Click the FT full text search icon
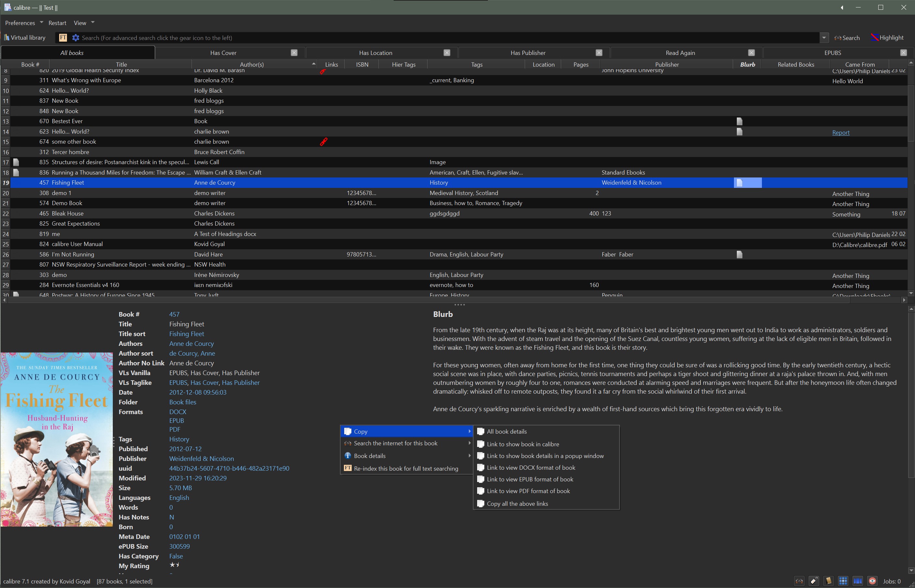 [x=63, y=38]
